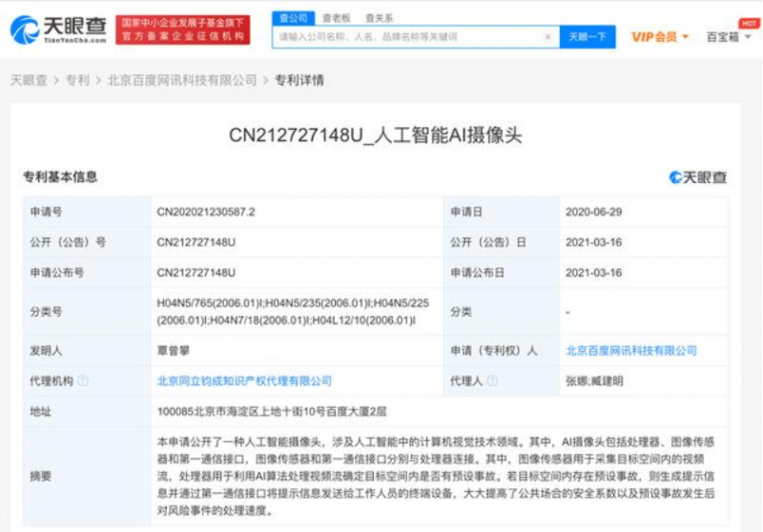Image resolution: width=763 pixels, height=532 pixels.
Task: Click the 申请公布号 value CN212727148U
Action: [x=196, y=273]
